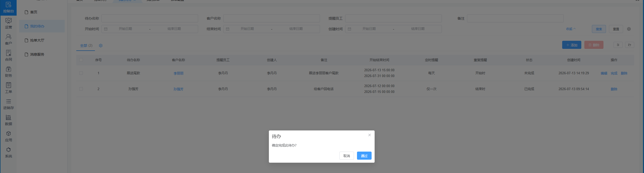The height and width of the screenshot is (173, 644).
Task: Open search form settings gear next to 重置
Action: tap(629, 29)
